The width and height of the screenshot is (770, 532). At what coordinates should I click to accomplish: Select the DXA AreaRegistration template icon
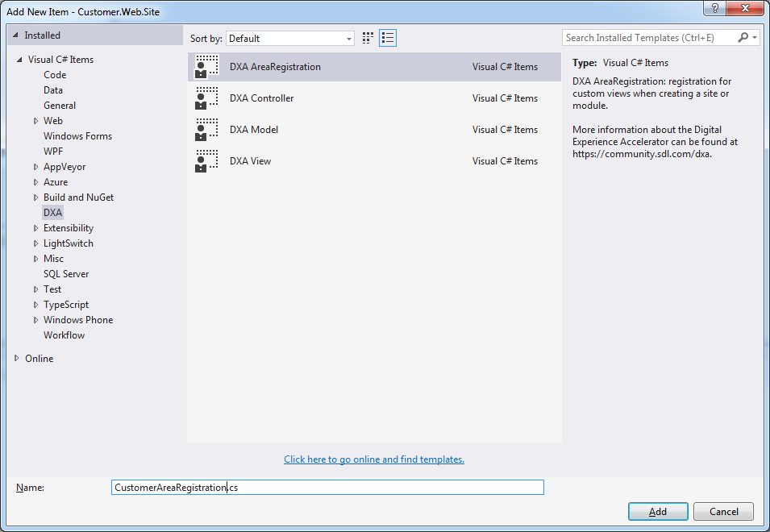tap(206, 67)
